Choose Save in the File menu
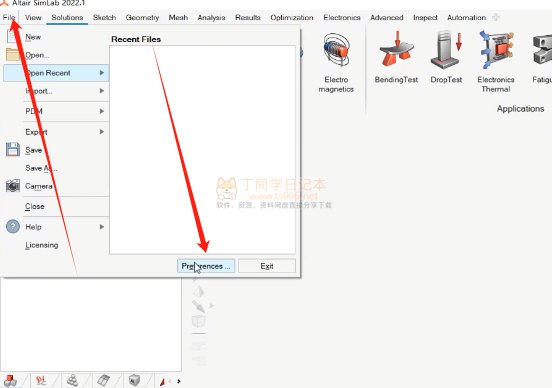The width and height of the screenshot is (552, 388). (x=33, y=150)
